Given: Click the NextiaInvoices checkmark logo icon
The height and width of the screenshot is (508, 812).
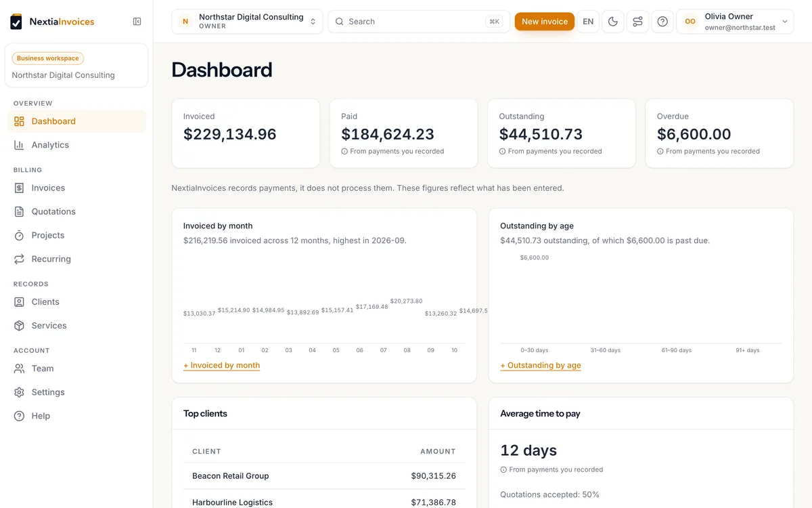Looking at the screenshot, I should pyautogui.click(x=16, y=22).
